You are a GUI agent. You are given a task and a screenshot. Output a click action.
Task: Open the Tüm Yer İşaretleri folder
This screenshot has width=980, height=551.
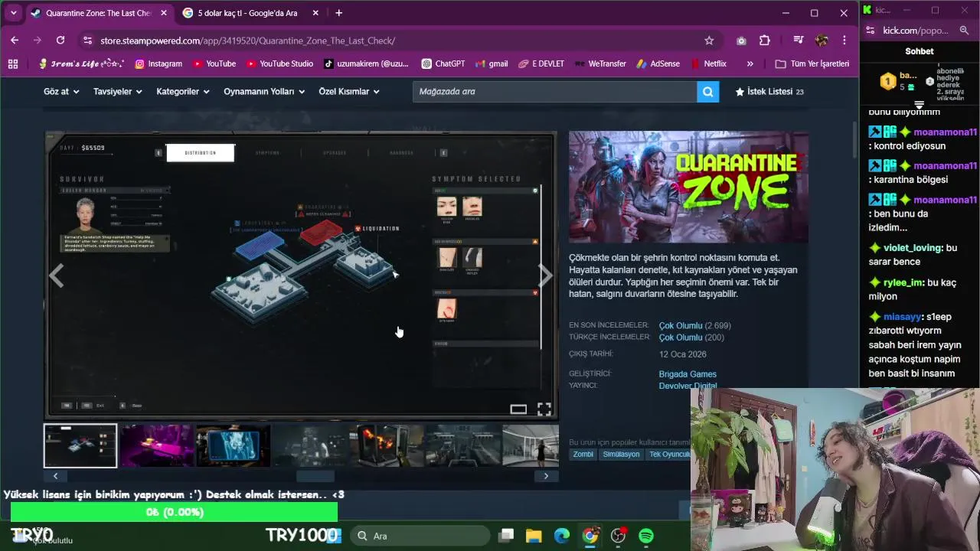coord(812,64)
